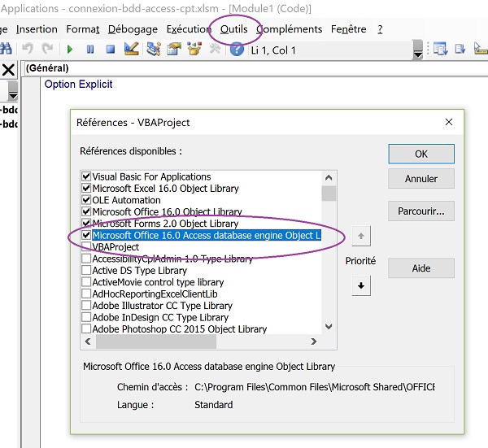The image size is (488, 448).
Task: Expand toolbar options dropdown arrow after Li 1, Col 1
Action: [x=418, y=50]
